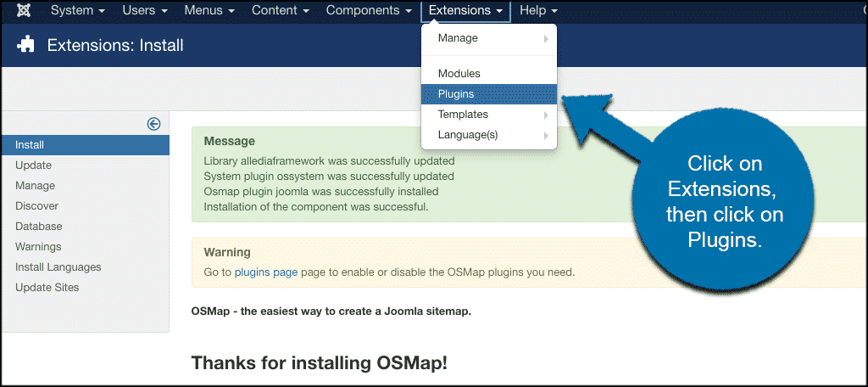Click 'Thanks for installing OSMap!' heading
Image resolution: width=868 pixels, height=387 pixels.
tap(319, 363)
